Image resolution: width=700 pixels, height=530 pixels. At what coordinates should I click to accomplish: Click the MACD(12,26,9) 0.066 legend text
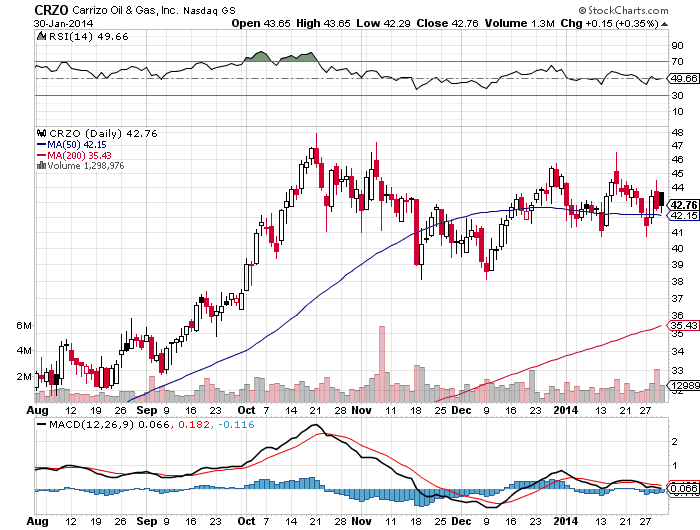click(x=109, y=424)
